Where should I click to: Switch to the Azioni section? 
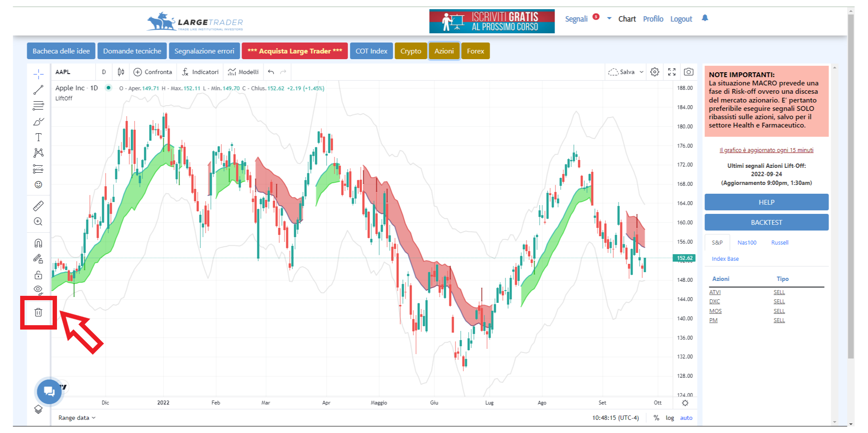click(444, 51)
